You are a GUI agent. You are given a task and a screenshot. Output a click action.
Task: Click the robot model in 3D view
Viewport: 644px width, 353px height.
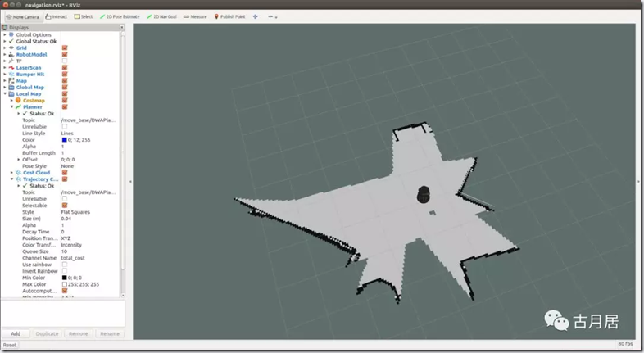click(423, 194)
